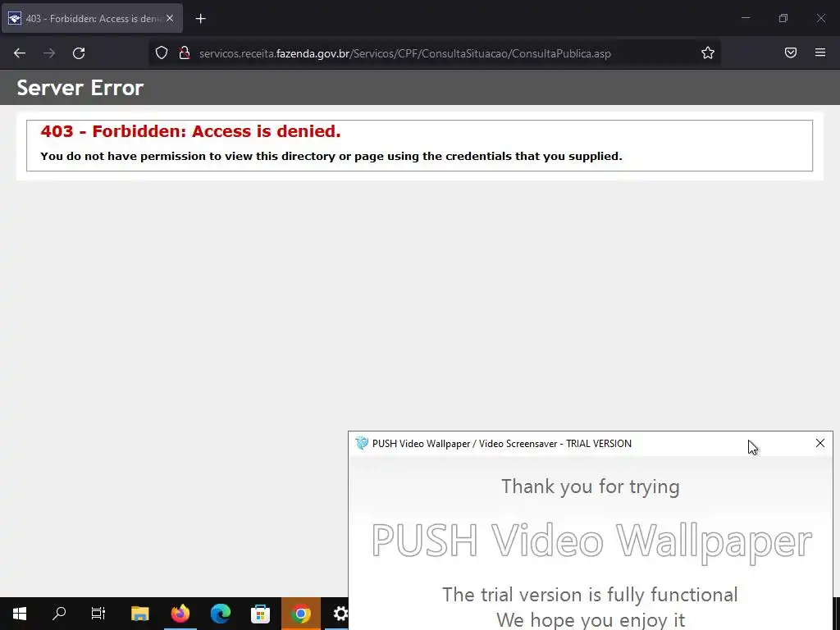840x630 pixels.
Task: Open Settings gear in taskbar
Action: tap(340, 614)
